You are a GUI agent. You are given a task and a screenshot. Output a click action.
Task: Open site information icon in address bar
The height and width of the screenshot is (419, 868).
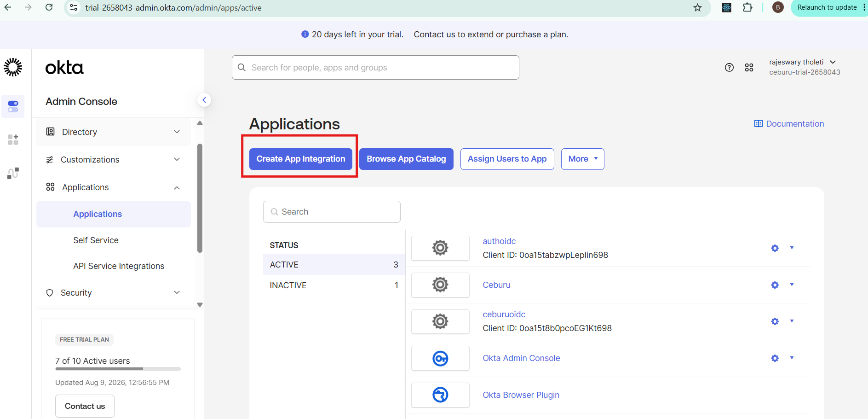click(73, 7)
